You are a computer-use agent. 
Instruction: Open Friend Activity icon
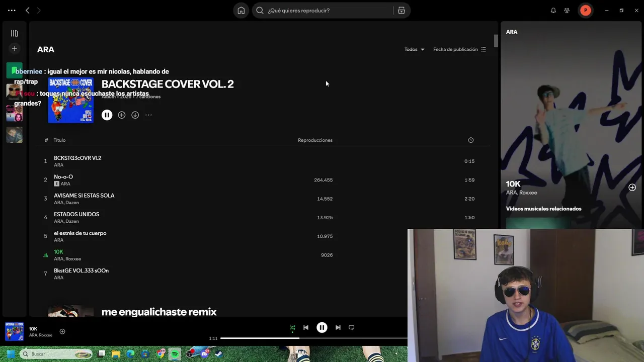pyautogui.click(x=567, y=10)
